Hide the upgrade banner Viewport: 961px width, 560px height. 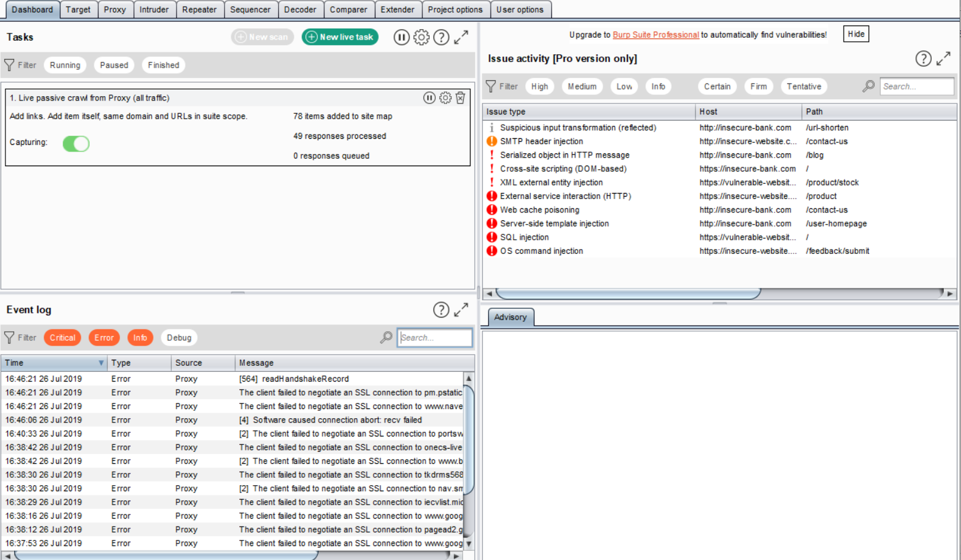click(856, 34)
